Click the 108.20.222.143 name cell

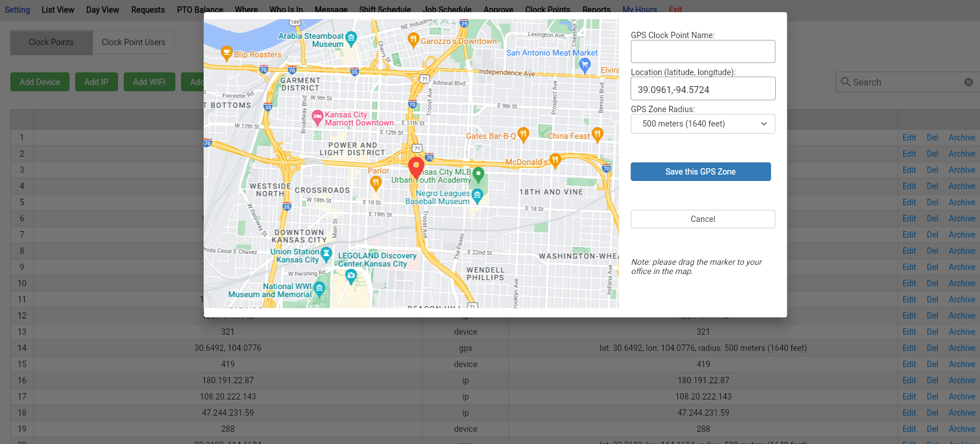[x=228, y=397]
